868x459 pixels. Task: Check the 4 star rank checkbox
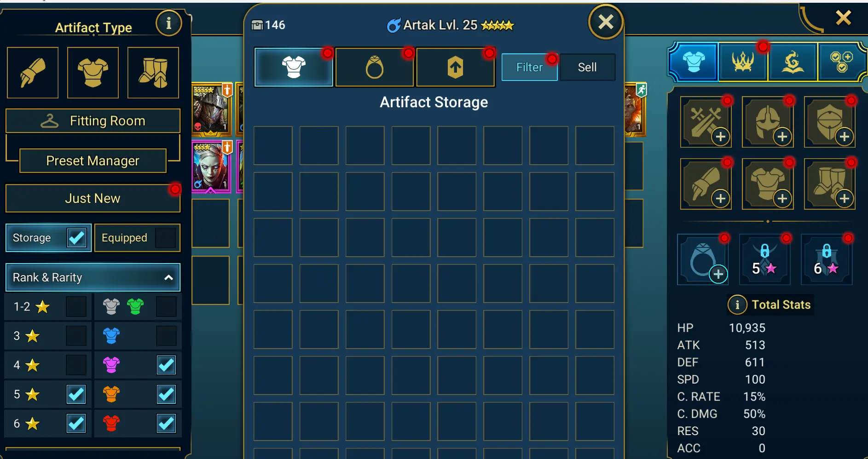click(x=76, y=365)
